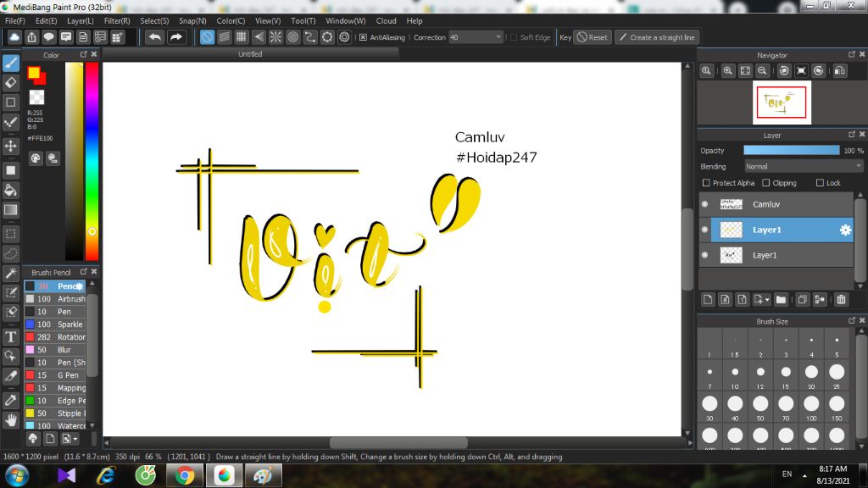868x488 pixels.
Task: Pick the Bucket fill tool
Action: [10, 191]
